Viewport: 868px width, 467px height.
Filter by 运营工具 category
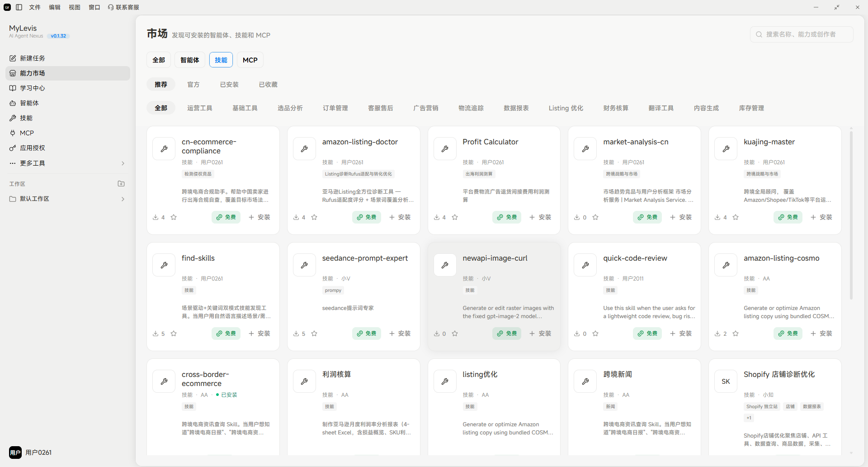pos(200,108)
